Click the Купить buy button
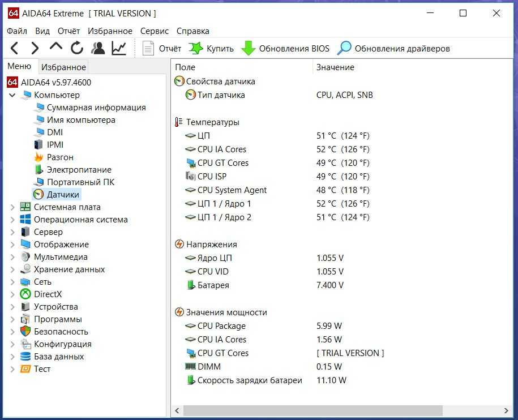This screenshot has width=518, height=420. click(212, 49)
